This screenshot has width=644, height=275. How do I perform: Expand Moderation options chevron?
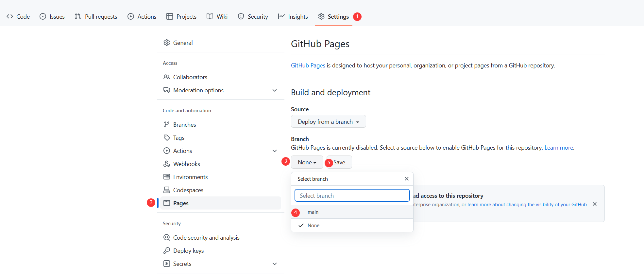(275, 90)
